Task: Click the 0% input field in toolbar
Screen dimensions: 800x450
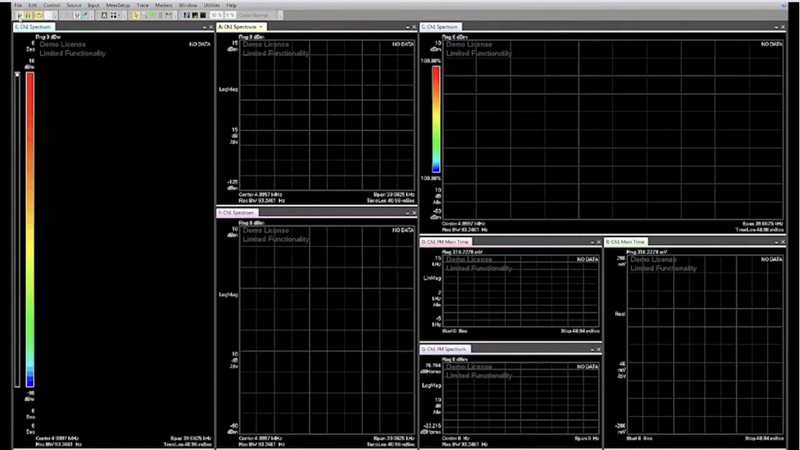Action: (230, 15)
